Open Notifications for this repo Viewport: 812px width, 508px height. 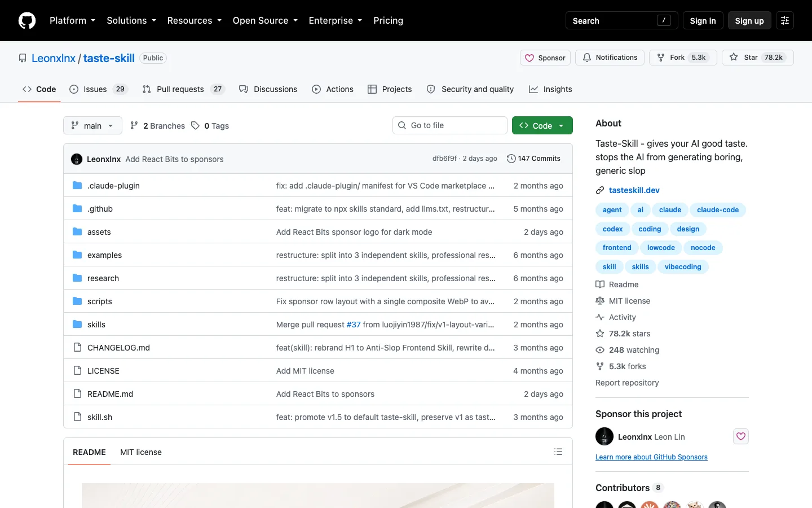[610, 58]
